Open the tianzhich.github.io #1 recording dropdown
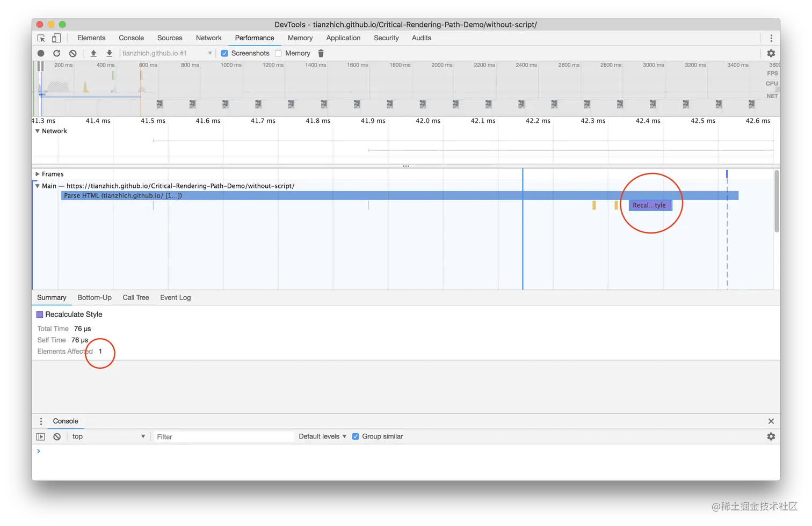This screenshot has height=526, width=812. [x=167, y=53]
